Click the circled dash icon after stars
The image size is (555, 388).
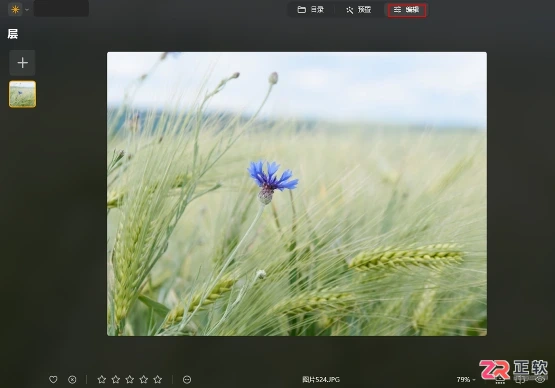coord(187,380)
